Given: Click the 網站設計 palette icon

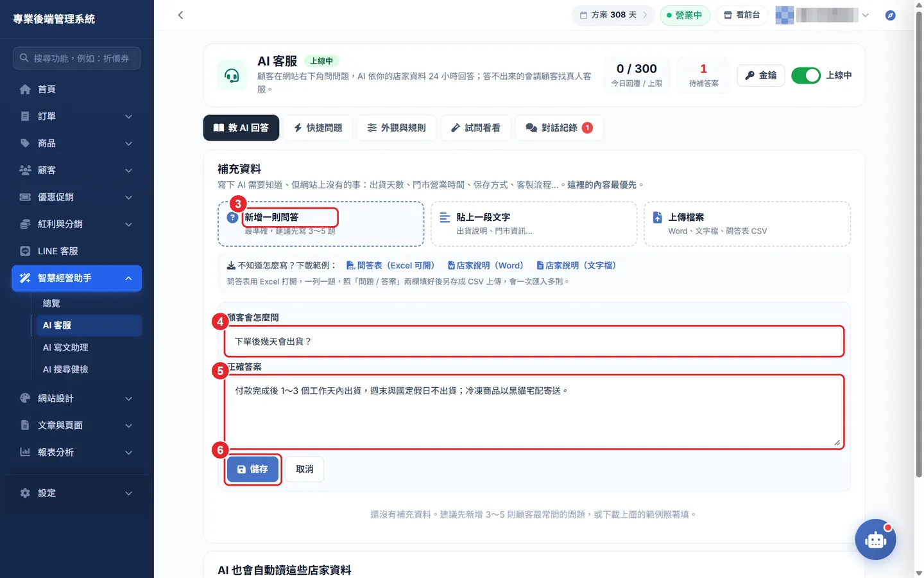Looking at the screenshot, I should [25, 398].
